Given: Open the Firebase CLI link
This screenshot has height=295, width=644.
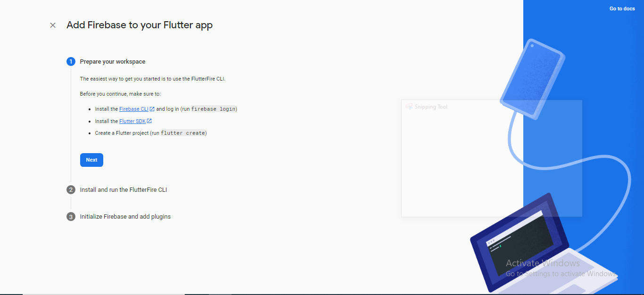Looking at the screenshot, I should (134, 109).
